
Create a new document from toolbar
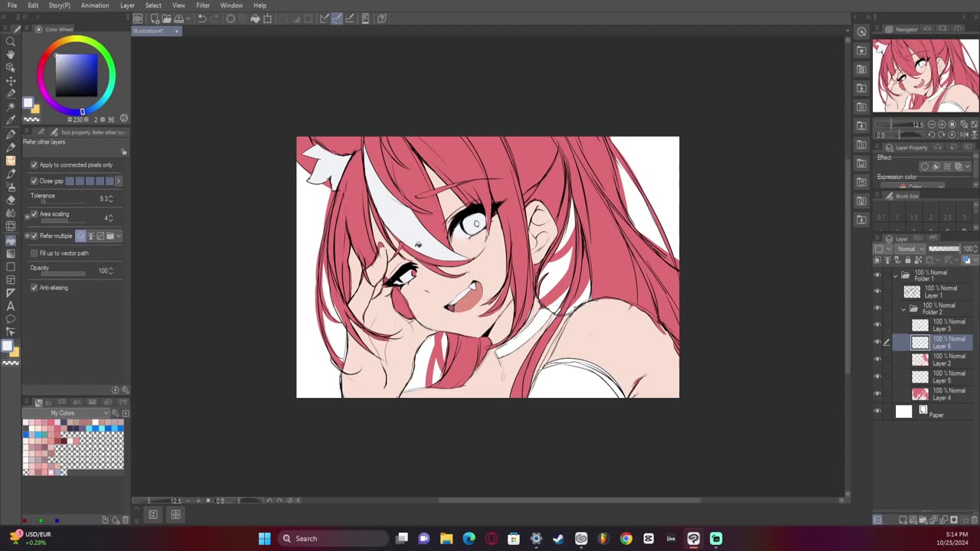(x=155, y=18)
